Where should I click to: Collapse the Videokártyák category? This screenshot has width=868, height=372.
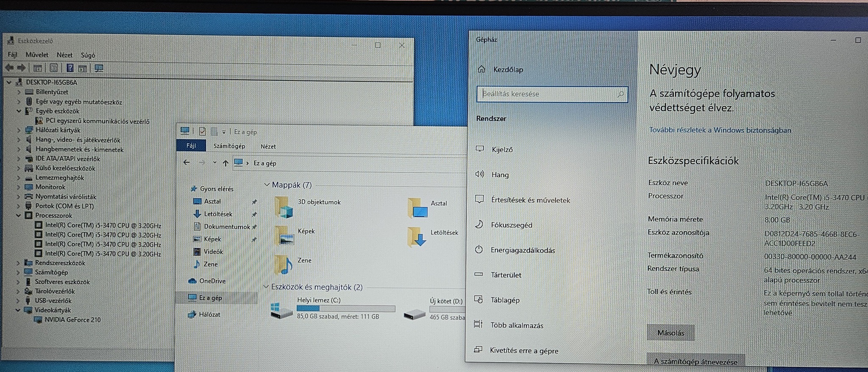18,310
